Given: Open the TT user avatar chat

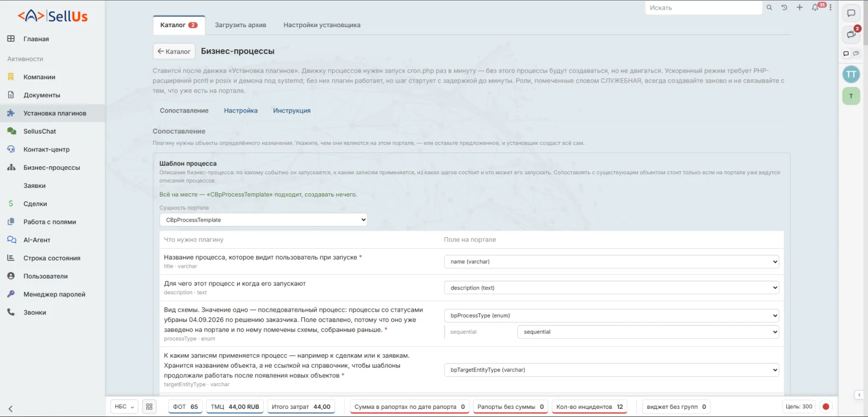Looking at the screenshot, I should pos(851,74).
